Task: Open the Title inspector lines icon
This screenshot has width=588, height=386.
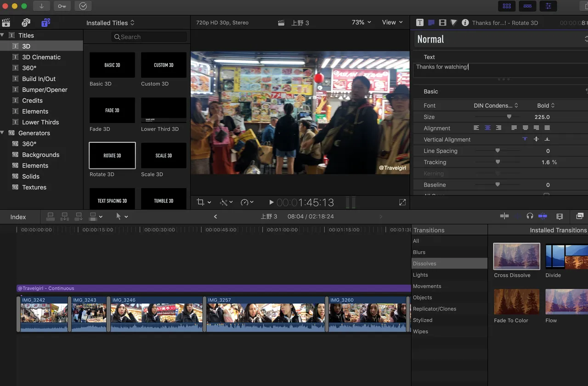Action: pos(431,22)
